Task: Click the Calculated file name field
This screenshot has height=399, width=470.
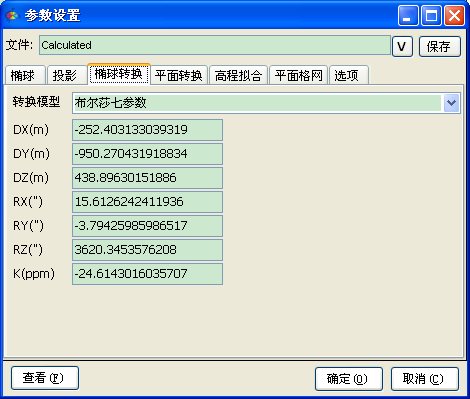Action: (x=215, y=45)
